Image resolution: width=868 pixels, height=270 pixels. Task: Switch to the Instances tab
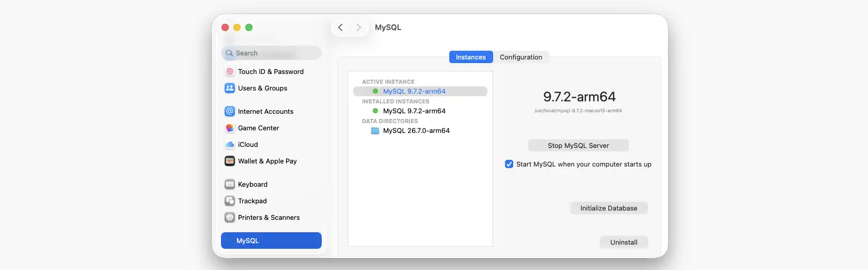pyautogui.click(x=471, y=57)
